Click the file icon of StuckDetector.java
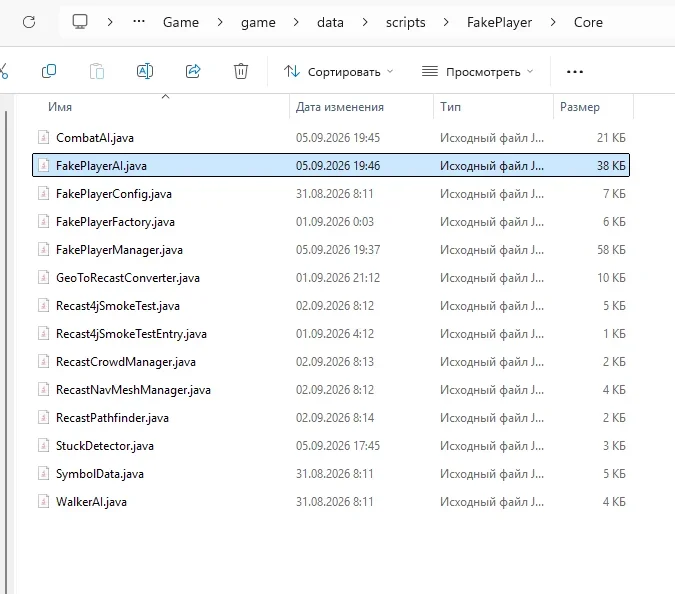The height and width of the screenshot is (594, 675). pos(43,445)
